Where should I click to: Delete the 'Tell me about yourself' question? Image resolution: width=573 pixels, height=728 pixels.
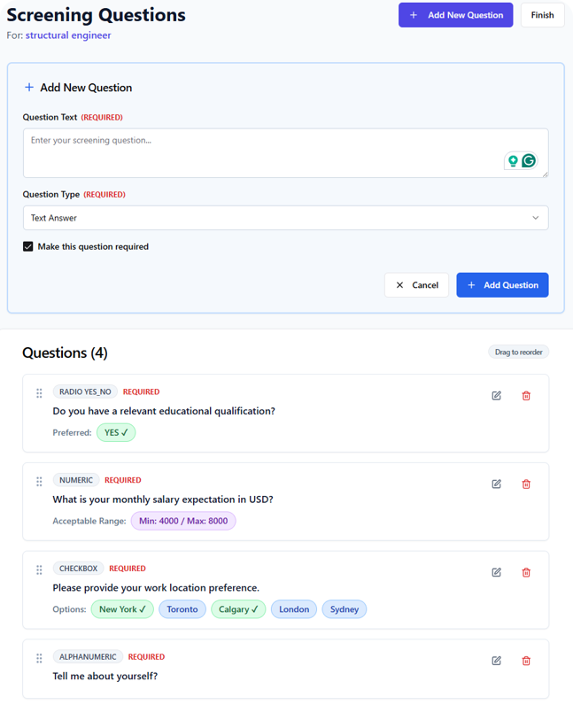click(x=526, y=661)
